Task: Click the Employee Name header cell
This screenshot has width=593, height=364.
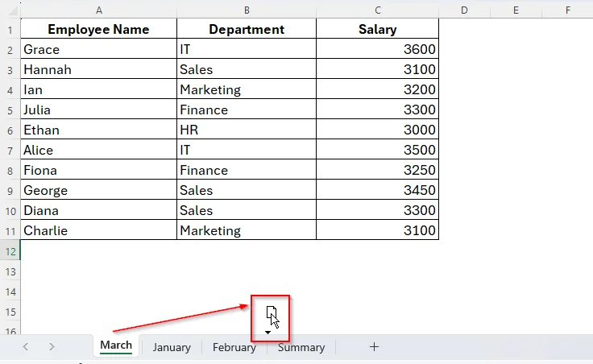Action: (99, 29)
